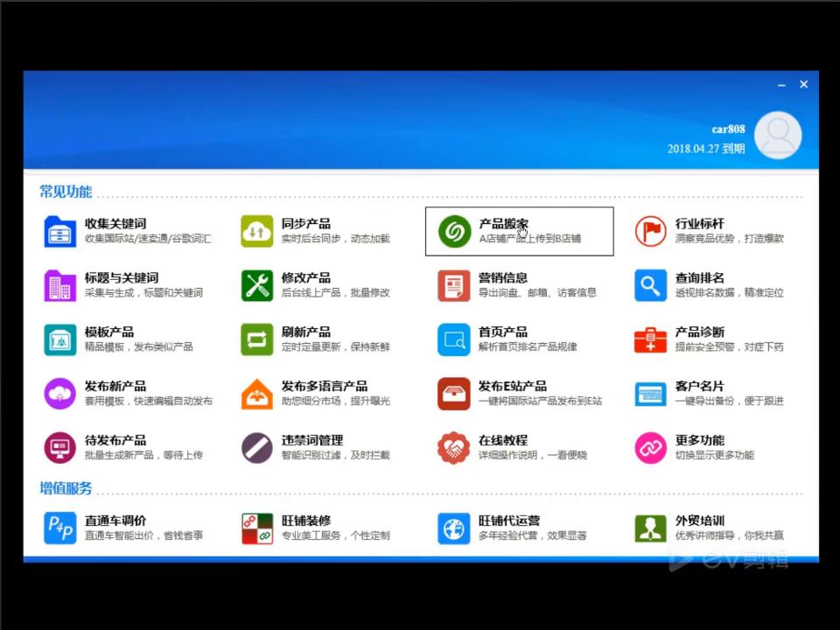The width and height of the screenshot is (840, 630).
Task: Click the 旺铺装修 checkered icon
Action: coord(257,528)
